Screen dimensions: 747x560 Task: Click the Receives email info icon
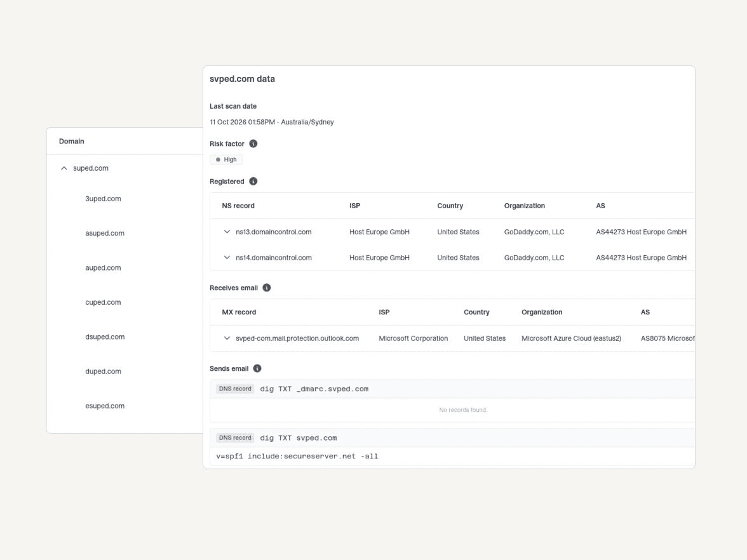tap(267, 288)
